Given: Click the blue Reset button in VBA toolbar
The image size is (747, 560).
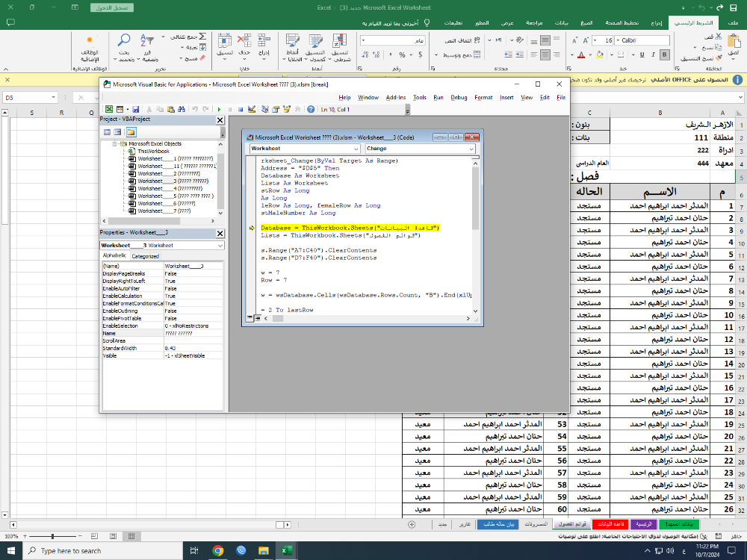Looking at the screenshot, I should click(x=241, y=110).
